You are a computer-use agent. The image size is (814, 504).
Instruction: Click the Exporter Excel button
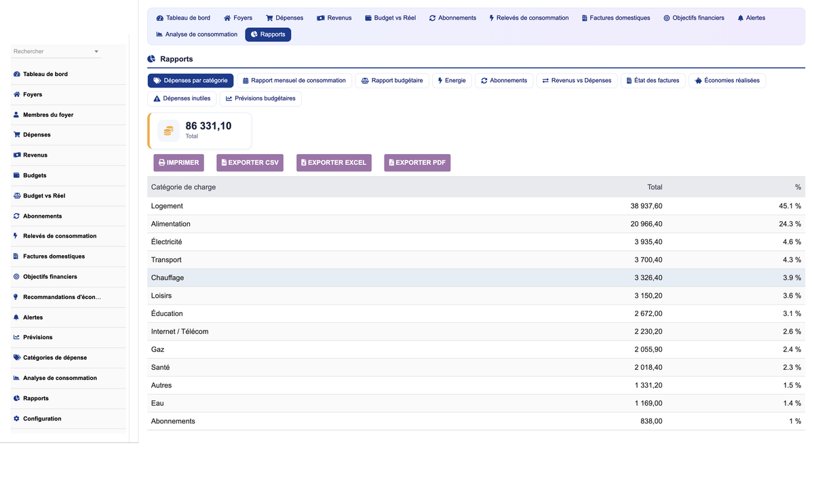[334, 163]
